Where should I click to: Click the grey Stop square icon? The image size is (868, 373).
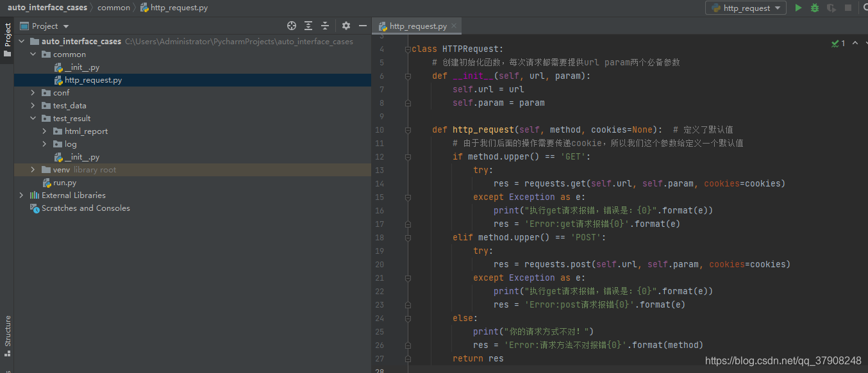pyautogui.click(x=848, y=8)
